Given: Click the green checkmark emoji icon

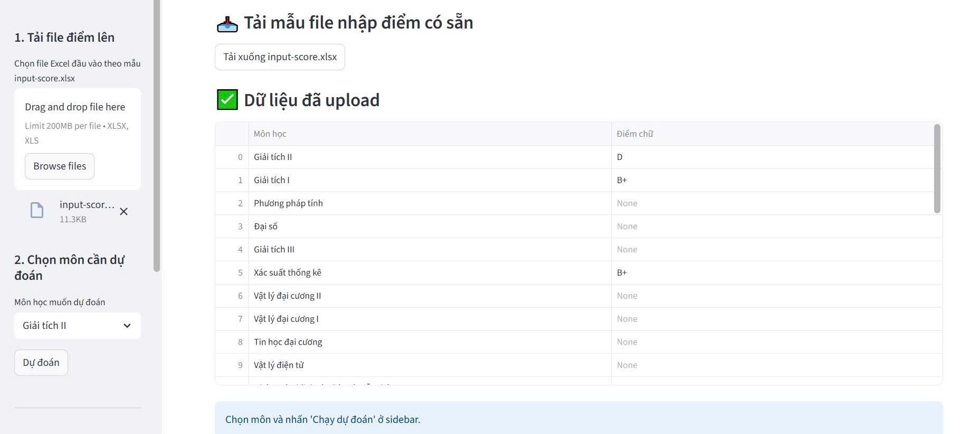Looking at the screenshot, I should pos(227,100).
